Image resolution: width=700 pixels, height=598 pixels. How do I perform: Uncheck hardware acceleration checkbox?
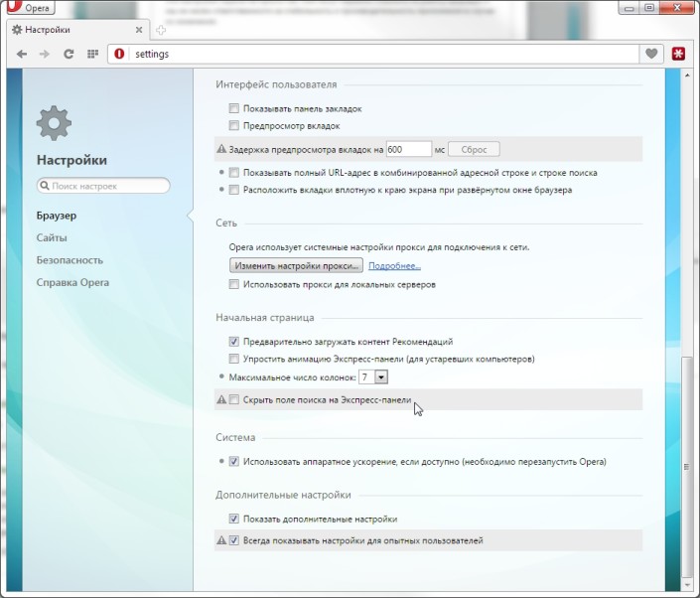coord(234,461)
